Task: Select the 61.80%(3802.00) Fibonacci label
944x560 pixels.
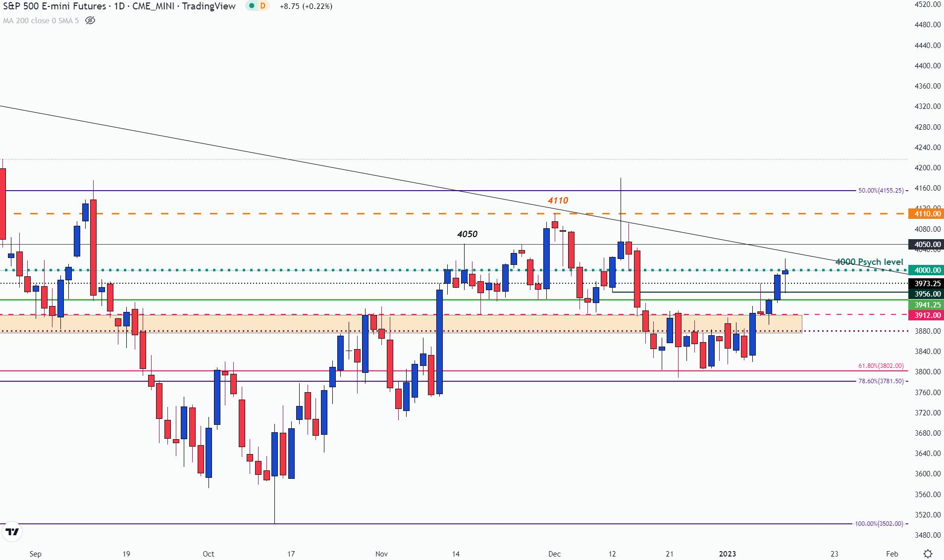Action: pos(881,366)
